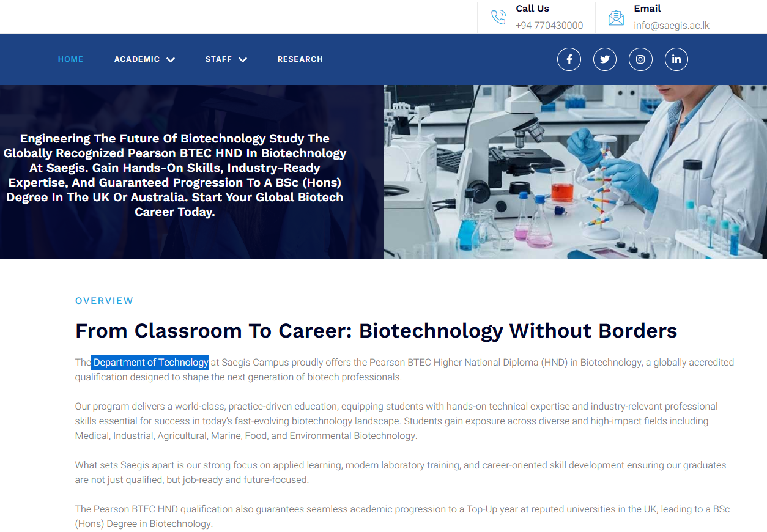Click the envelope icon beside Email
Image resolution: width=767 pixels, height=532 pixels.
coord(616,18)
